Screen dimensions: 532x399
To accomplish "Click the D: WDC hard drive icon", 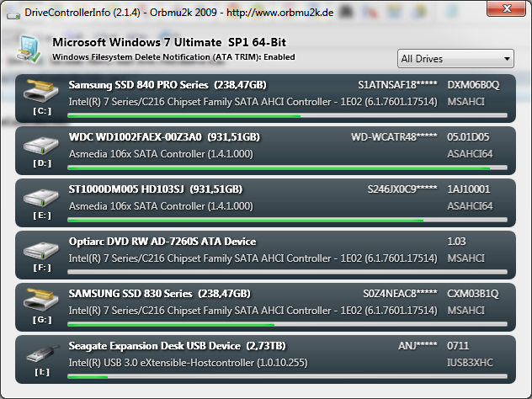I will (x=40, y=145).
